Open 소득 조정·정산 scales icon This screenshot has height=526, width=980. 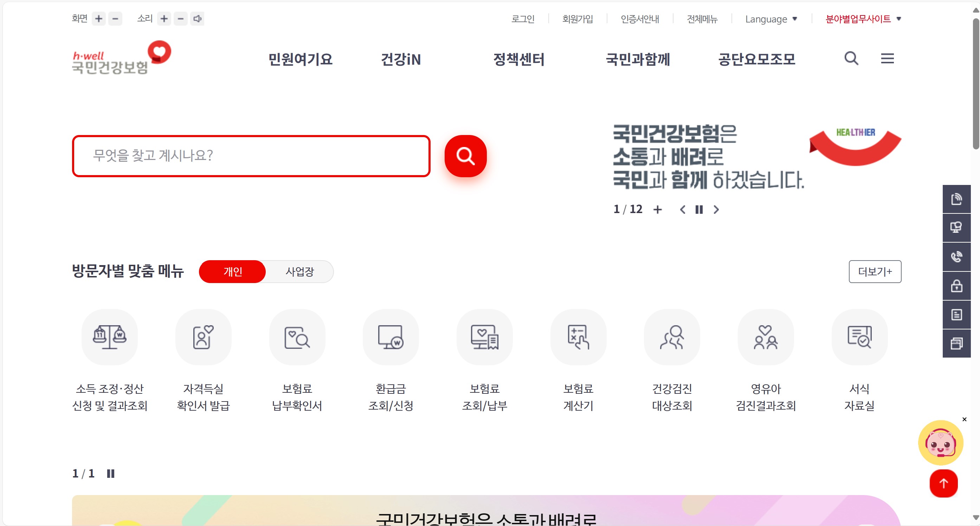(x=110, y=337)
